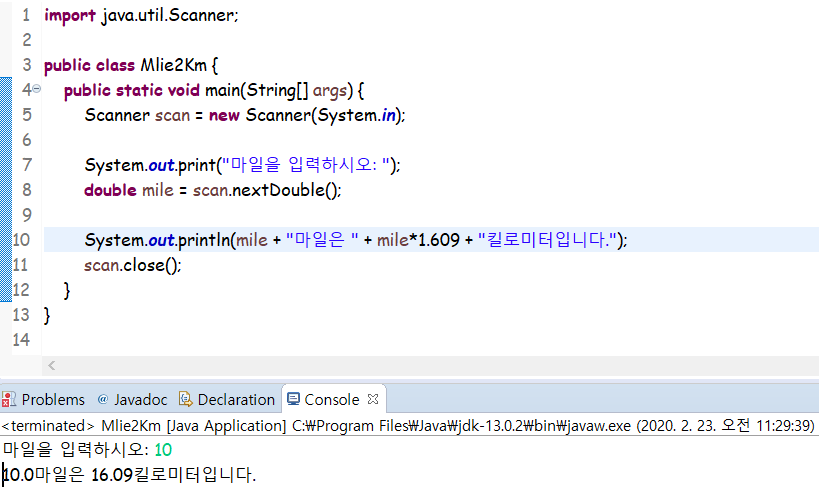Click closing brace on line 13
This screenshot has height=492, width=819.
coord(47,315)
